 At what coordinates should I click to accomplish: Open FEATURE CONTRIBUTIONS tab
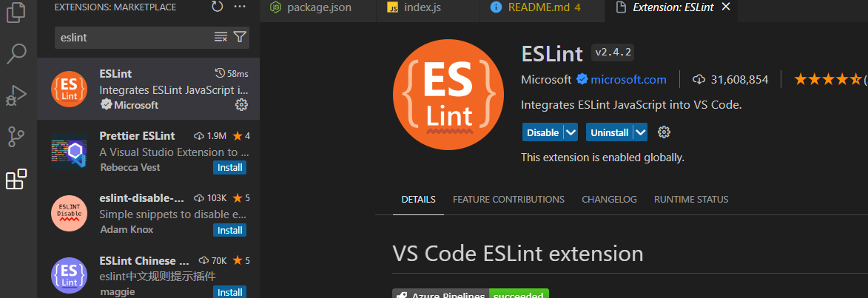click(x=508, y=200)
